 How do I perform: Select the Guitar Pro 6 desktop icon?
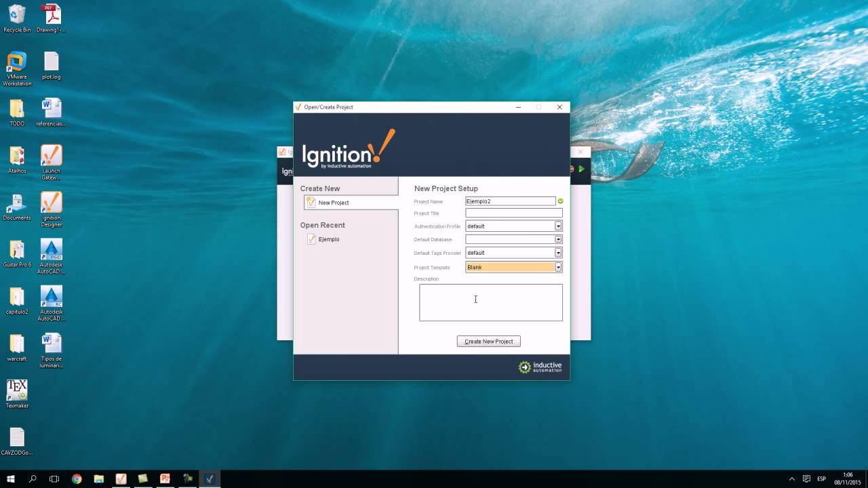coord(17,253)
